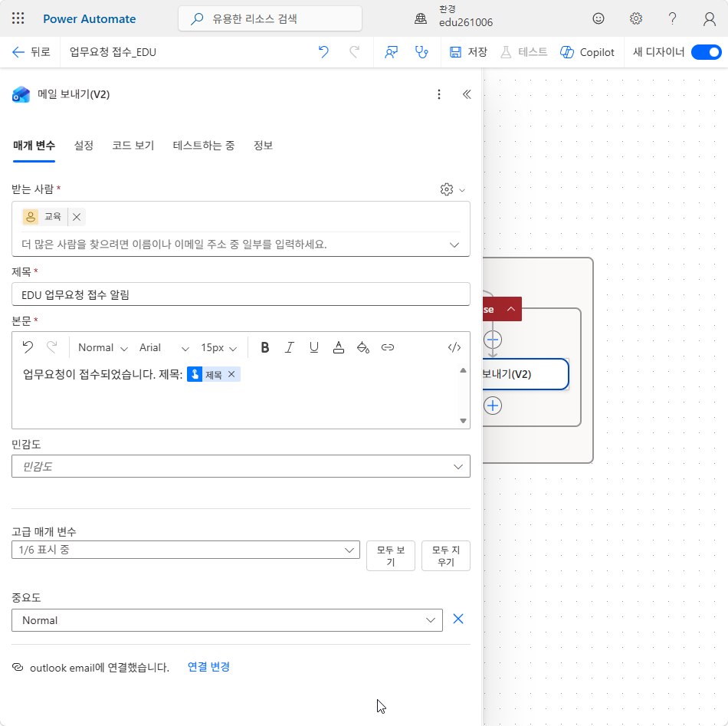This screenshot has height=726, width=728.
Task: Click the 모두 보기 button
Action: (x=391, y=556)
